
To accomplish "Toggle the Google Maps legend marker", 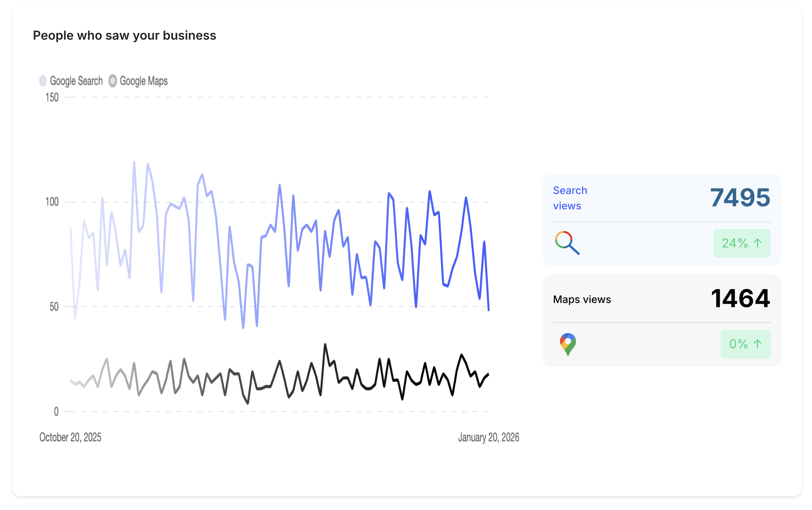I will (113, 80).
